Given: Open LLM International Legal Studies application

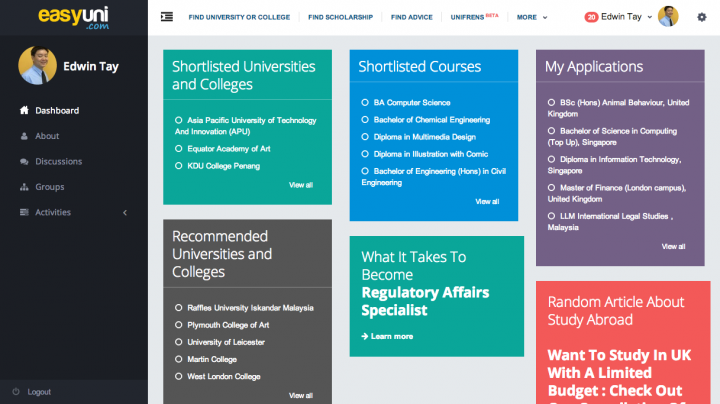Looking at the screenshot, I should point(610,222).
